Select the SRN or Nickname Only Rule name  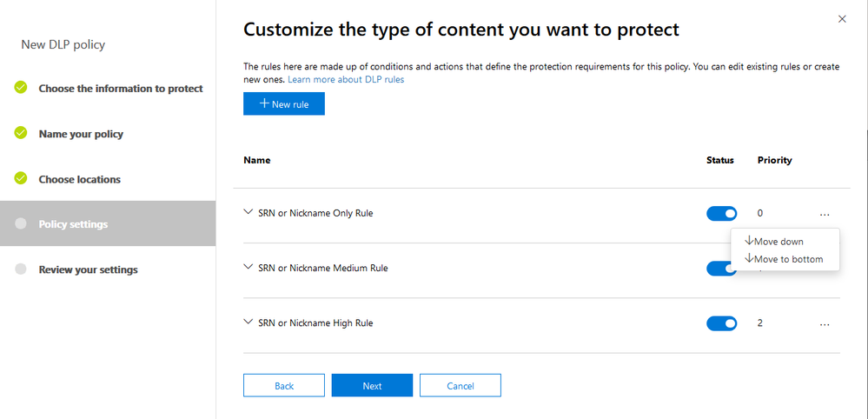pyautogui.click(x=315, y=213)
